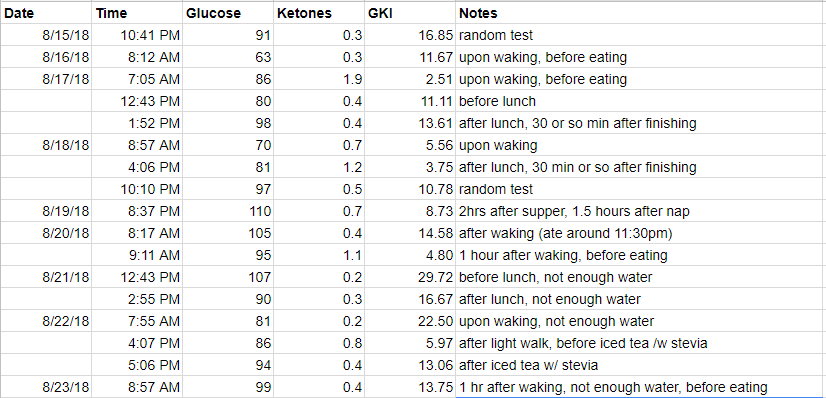Screen dimensions: 826x398
Task: Click the Glucose header cell
Action: pyautogui.click(x=228, y=13)
